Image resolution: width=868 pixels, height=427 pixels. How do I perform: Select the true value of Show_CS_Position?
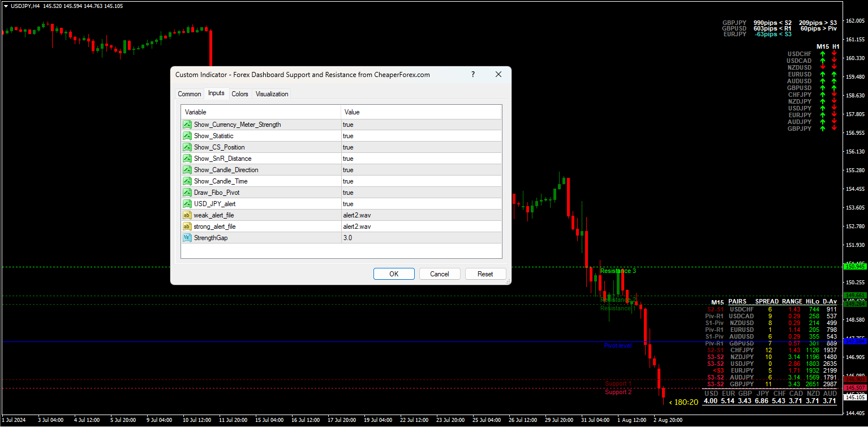[421, 147]
